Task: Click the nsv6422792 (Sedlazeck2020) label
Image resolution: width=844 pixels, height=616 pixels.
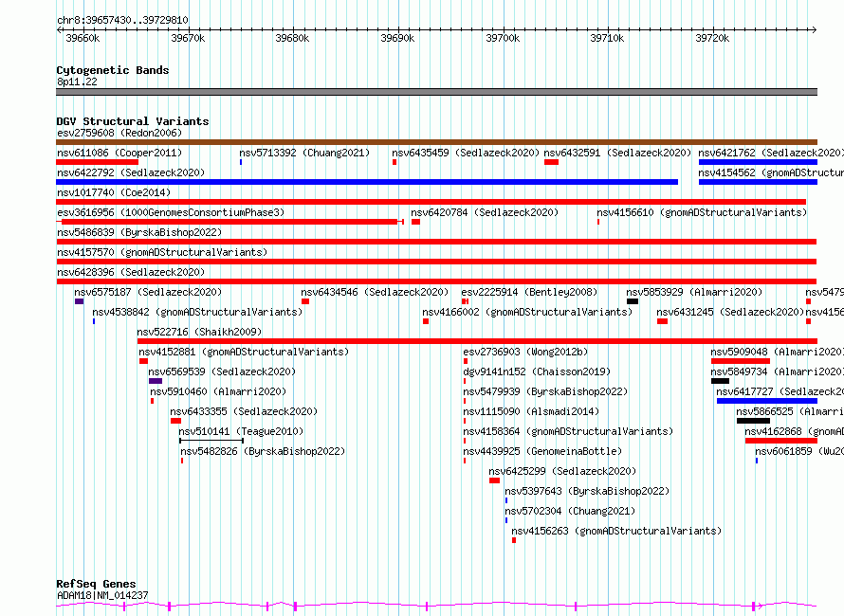Action: (x=131, y=172)
